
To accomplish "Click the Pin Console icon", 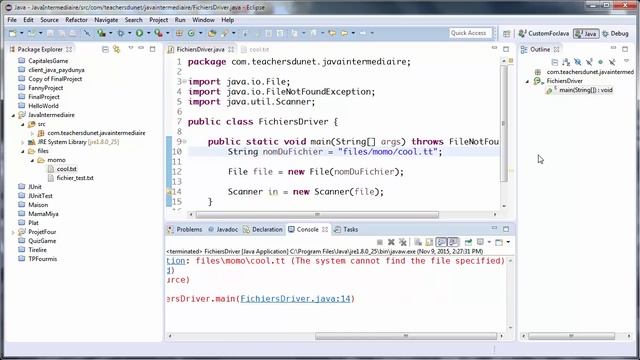I will [x=468, y=242].
